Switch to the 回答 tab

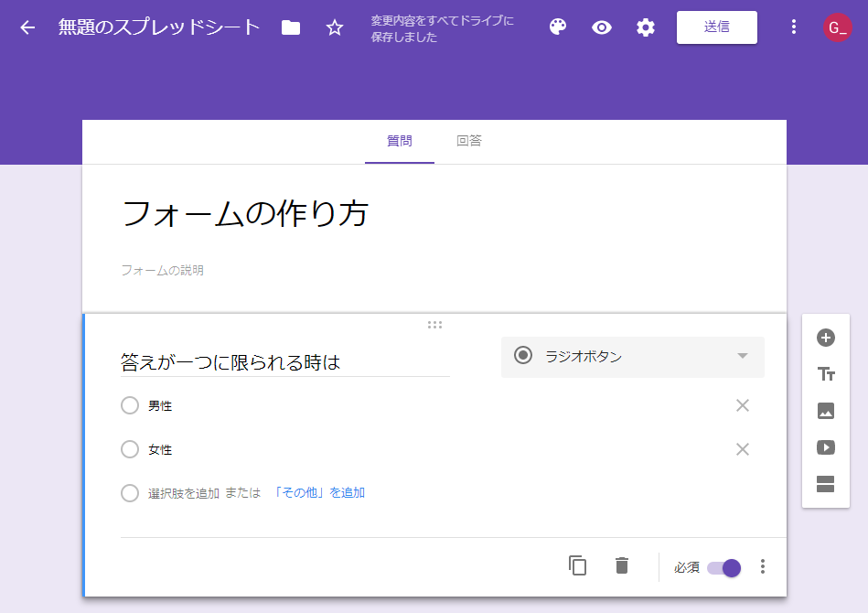point(469,141)
